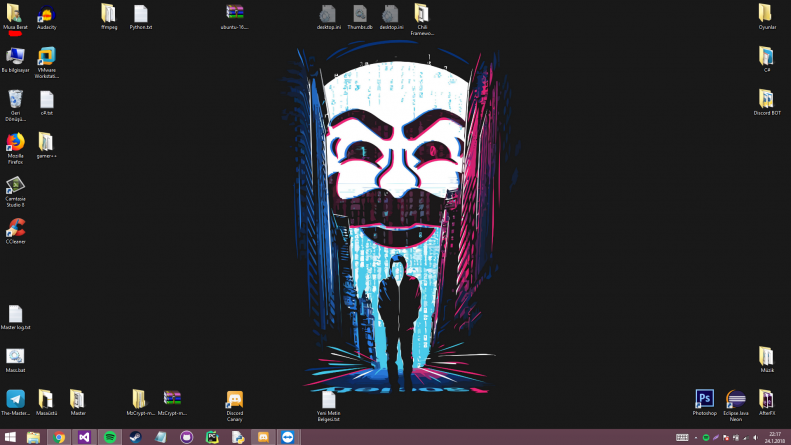Viewport: 791px width, 445px height.
Task: Launch VMware Workstation shortcut
Action: 46,62
